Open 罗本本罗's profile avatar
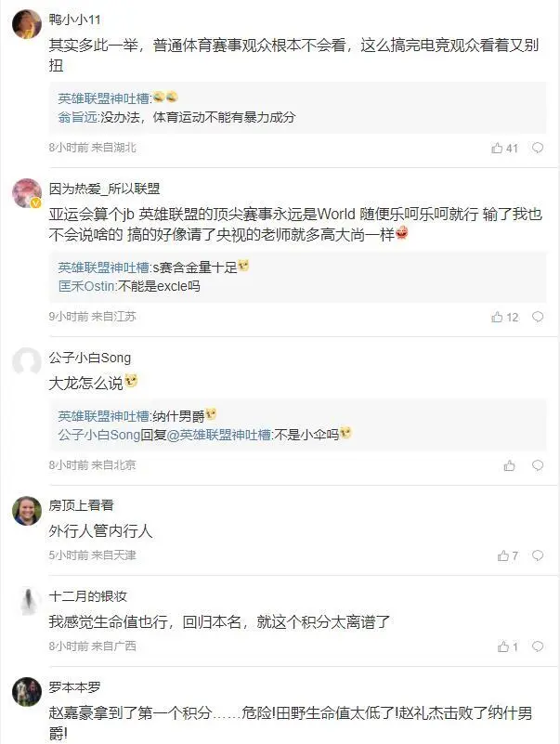Viewport: 560px width, 744px height. (26, 691)
